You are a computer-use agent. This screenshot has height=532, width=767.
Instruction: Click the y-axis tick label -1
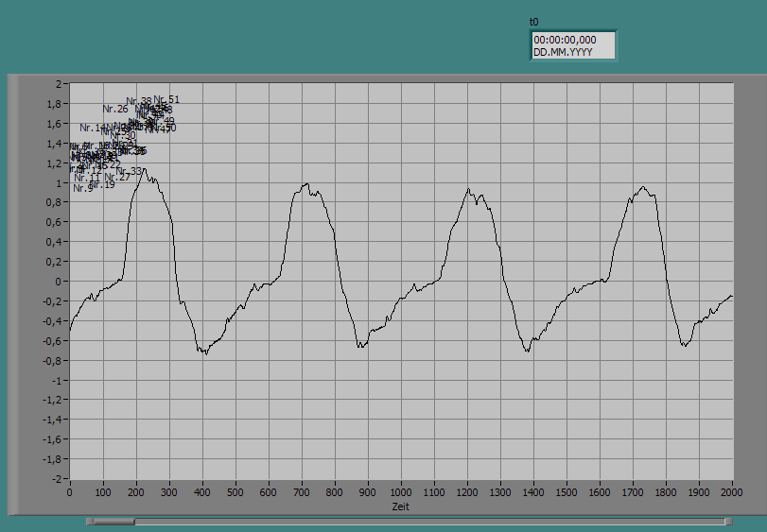coord(57,380)
